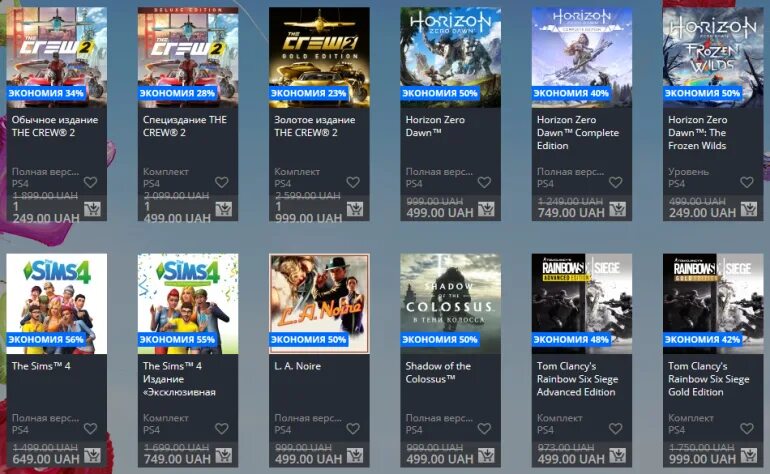
Task: Open Horizon Zero Dawn Complete Edition title link
Action: (578, 133)
